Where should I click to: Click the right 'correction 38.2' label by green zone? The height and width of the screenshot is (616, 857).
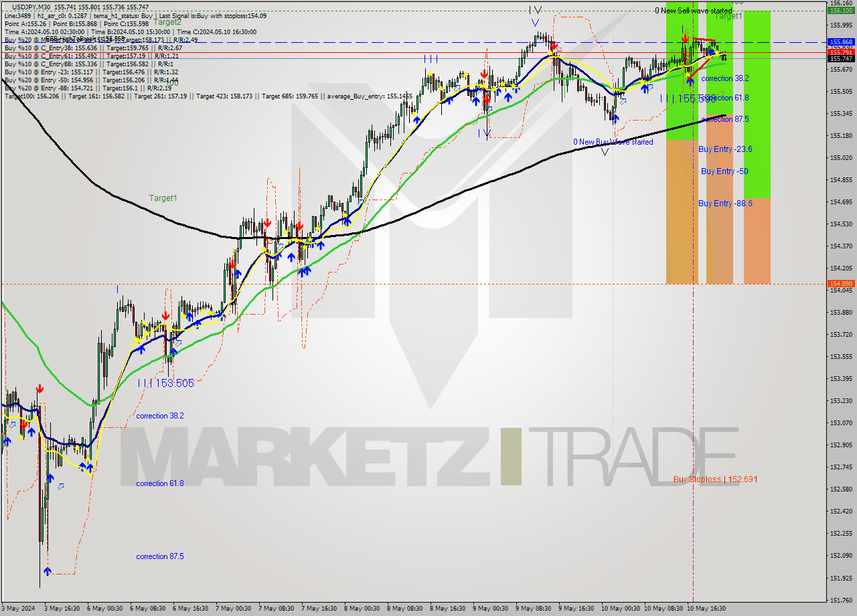(x=725, y=78)
